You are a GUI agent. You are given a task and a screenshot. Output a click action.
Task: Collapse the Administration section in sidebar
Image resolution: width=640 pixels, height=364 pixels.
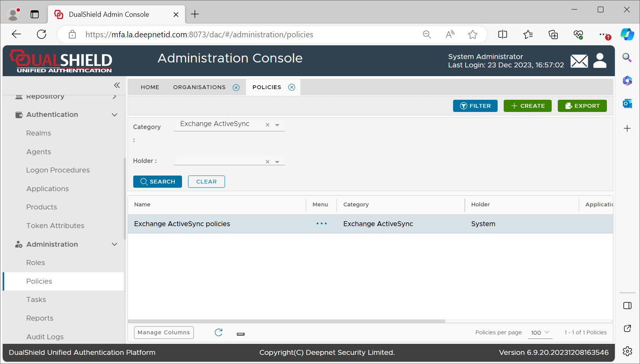click(114, 244)
